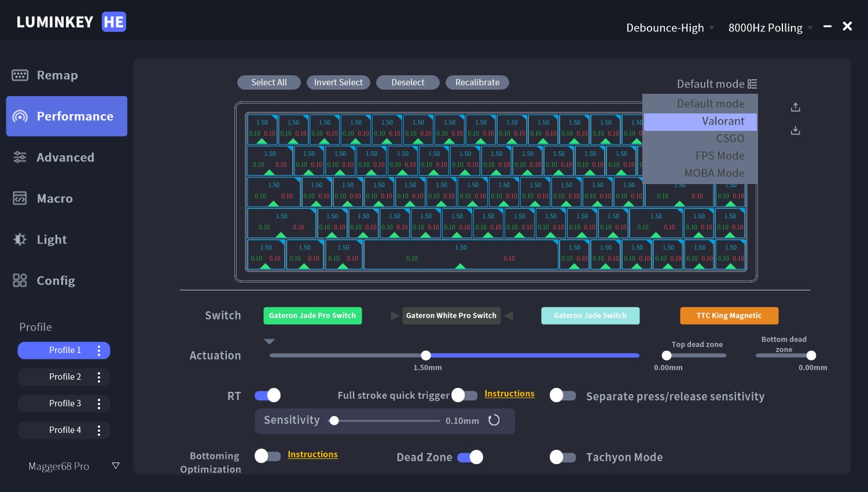The image size is (868, 492).
Task: Click the Sensitivity slider handle
Action: pos(334,421)
